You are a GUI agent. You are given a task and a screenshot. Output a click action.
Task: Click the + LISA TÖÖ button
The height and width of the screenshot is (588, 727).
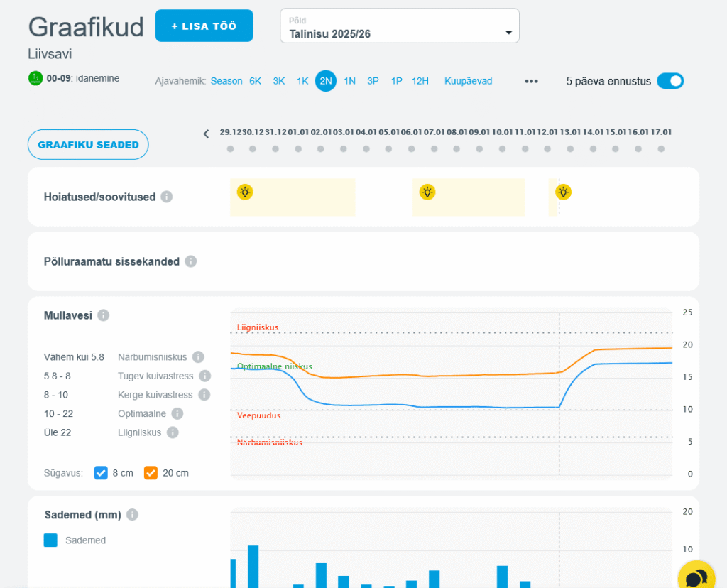click(x=204, y=26)
